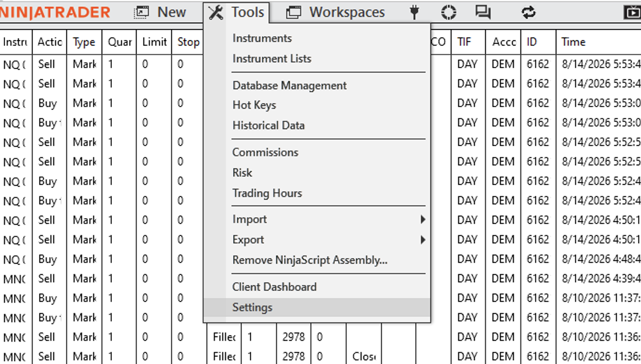Sort by Action column header

click(49, 42)
